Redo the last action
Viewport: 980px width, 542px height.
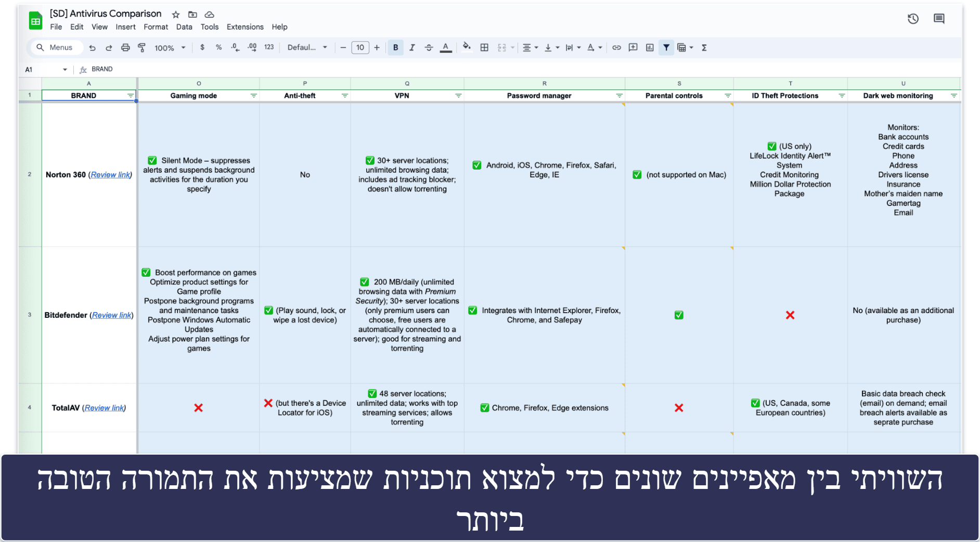tap(109, 48)
